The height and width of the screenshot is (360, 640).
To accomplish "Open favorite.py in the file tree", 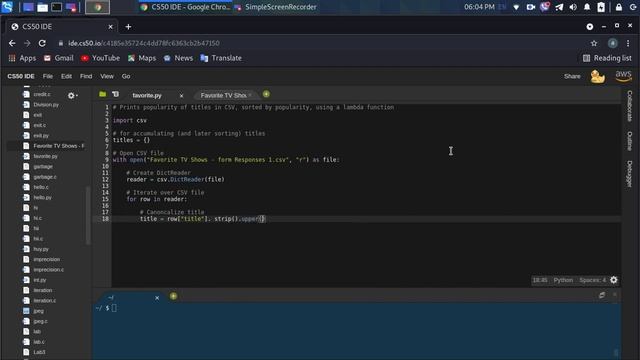I will click(x=45, y=156).
